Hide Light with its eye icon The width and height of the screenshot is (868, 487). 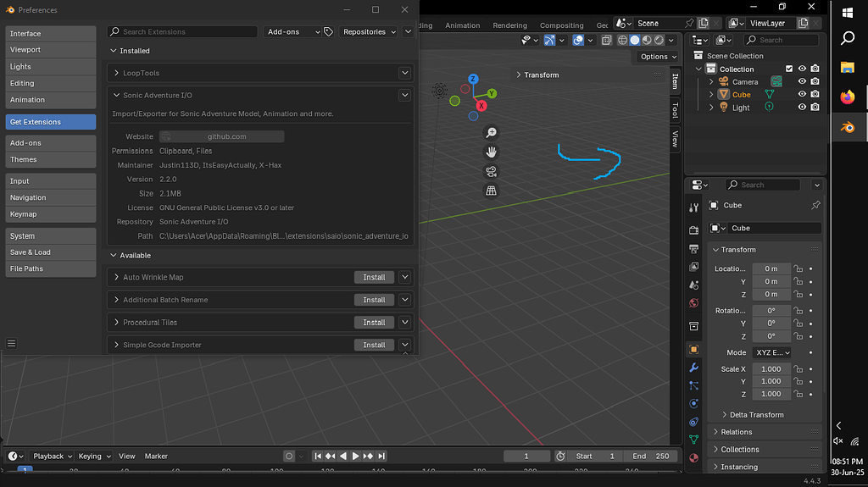pos(802,107)
